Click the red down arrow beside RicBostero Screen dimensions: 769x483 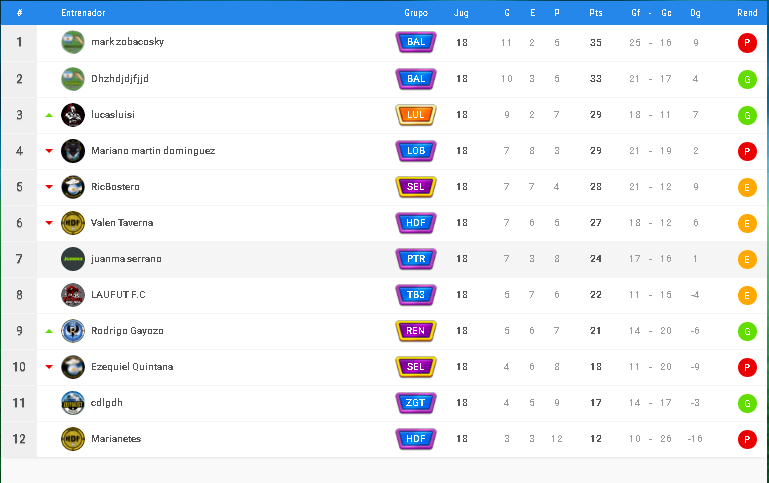[x=48, y=187]
